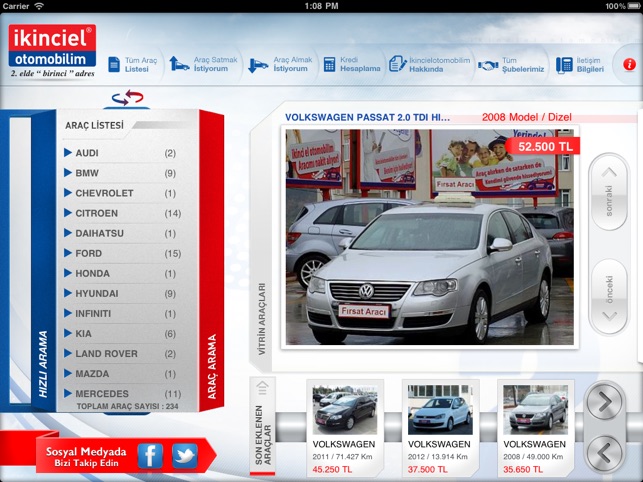Click the Toplam Araç Sayısı : 234 text
The image size is (643, 482).
128,406
